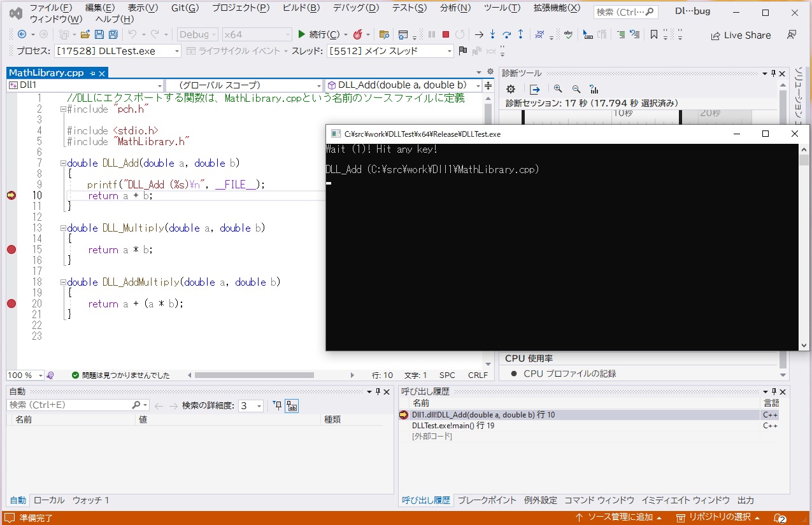
Task: Toggle the breakpoint on line 15
Action: pyautogui.click(x=11, y=249)
